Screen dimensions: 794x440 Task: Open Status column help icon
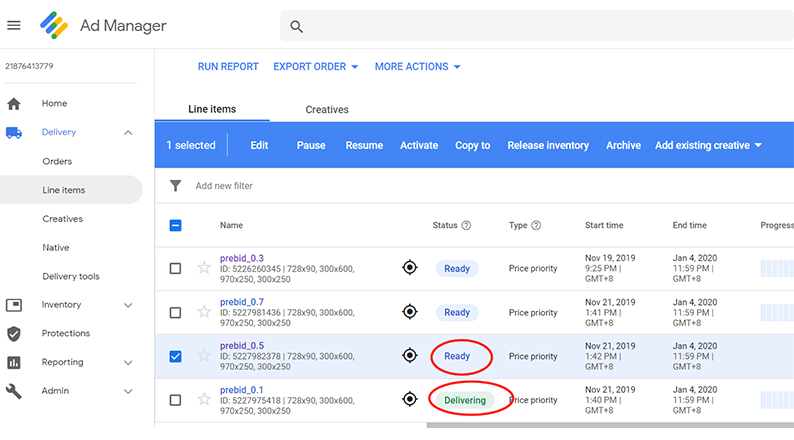click(466, 225)
